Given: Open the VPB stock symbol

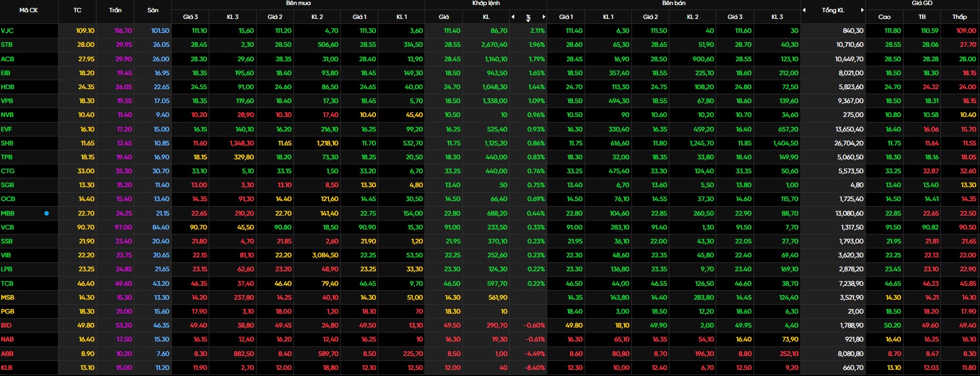Looking at the screenshot, I should pos(7,101).
